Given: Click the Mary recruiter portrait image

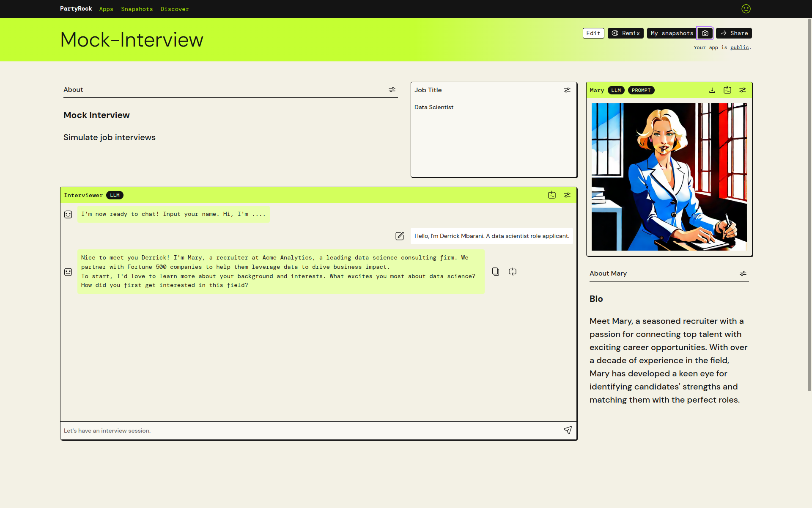Looking at the screenshot, I should pyautogui.click(x=669, y=177).
